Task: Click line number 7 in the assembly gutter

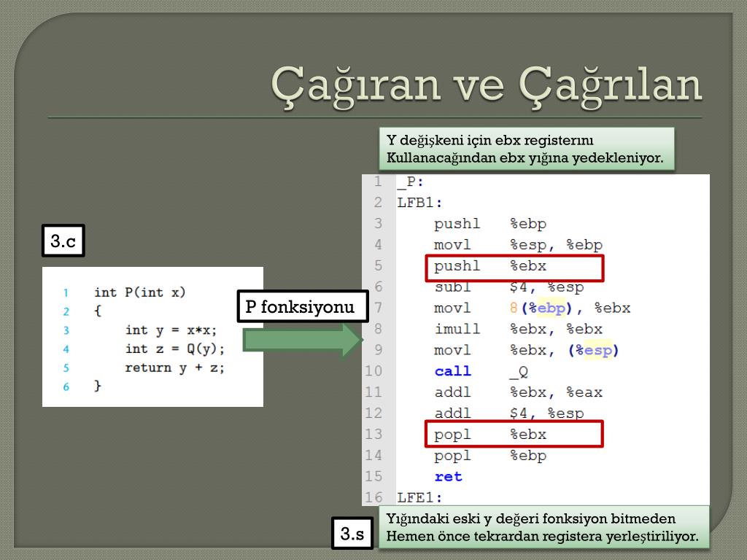Action: 379,308
